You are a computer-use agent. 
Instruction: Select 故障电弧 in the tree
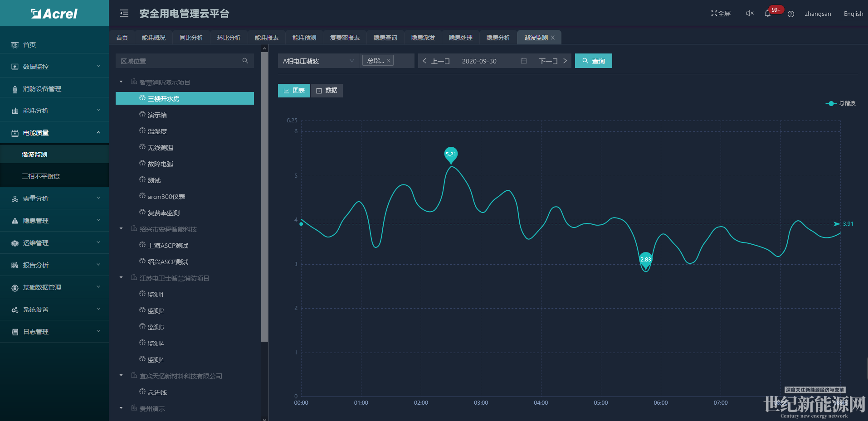tap(161, 164)
